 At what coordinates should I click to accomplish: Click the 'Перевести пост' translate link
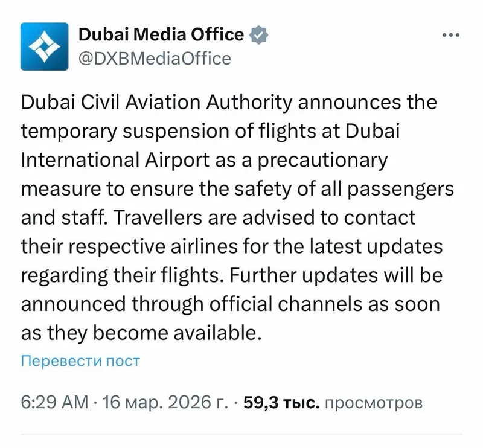tap(80, 361)
